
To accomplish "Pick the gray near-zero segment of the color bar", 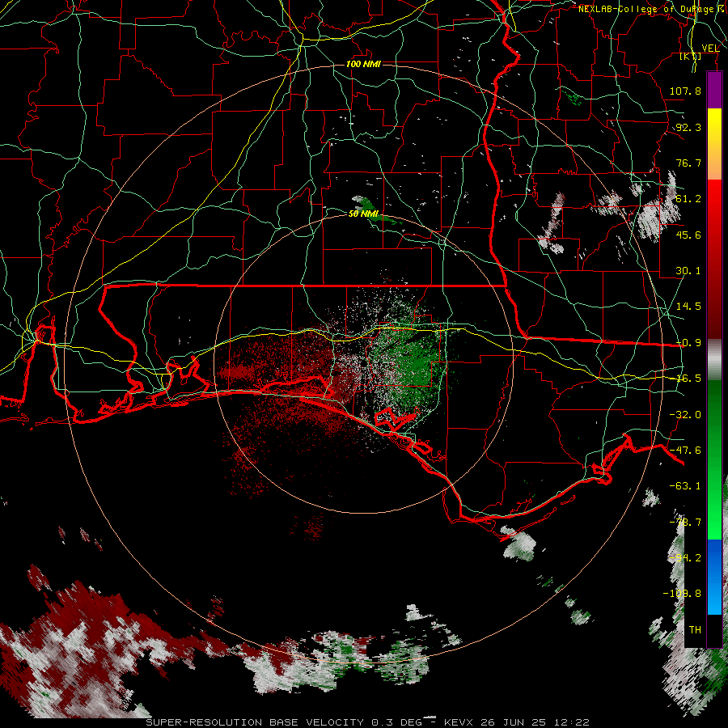I will click(714, 360).
